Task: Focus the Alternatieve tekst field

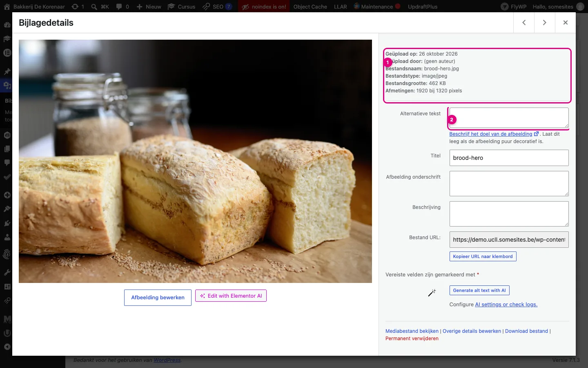Action: [509, 118]
